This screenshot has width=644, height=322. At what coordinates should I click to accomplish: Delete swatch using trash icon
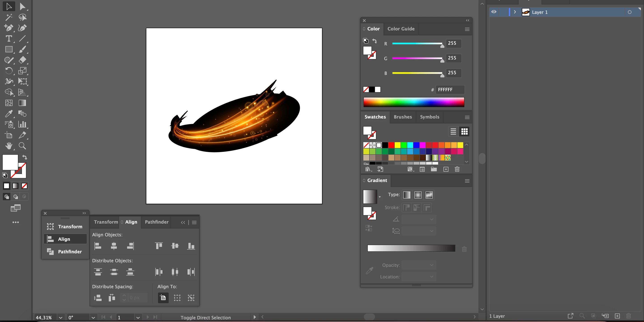click(457, 169)
